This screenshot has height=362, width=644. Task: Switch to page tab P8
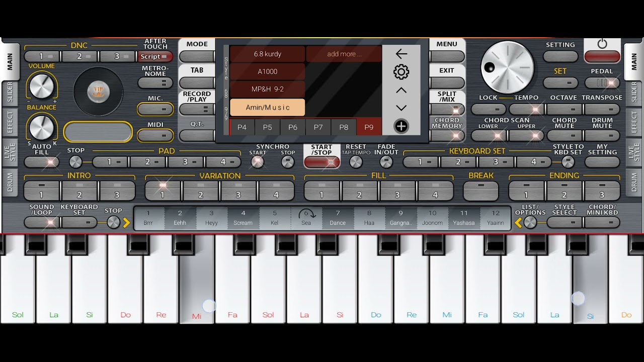[344, 127]
